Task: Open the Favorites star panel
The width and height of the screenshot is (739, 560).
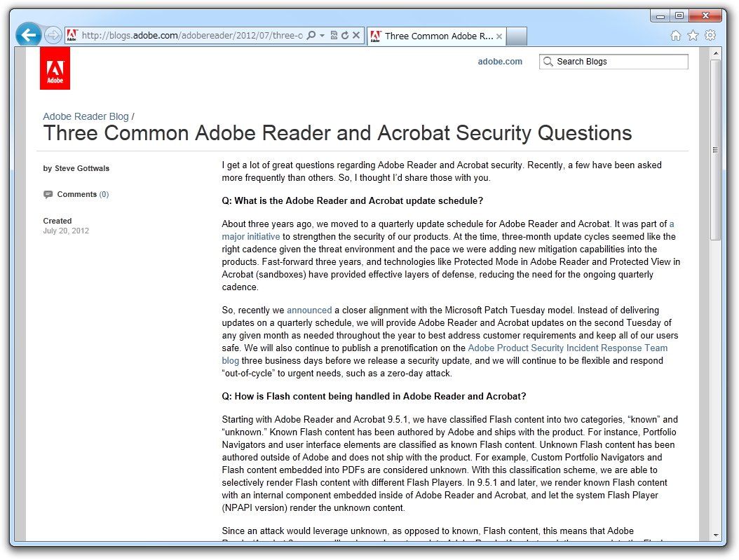Action: 693,34
